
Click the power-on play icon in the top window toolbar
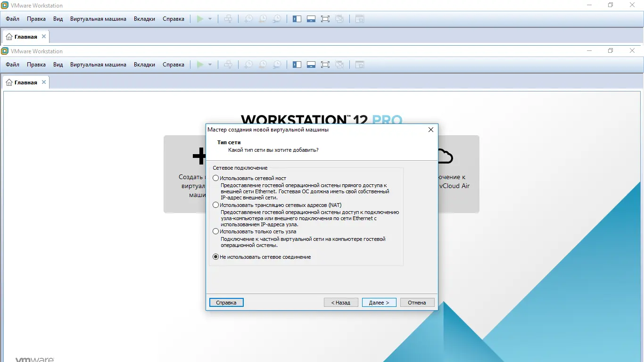200,19
